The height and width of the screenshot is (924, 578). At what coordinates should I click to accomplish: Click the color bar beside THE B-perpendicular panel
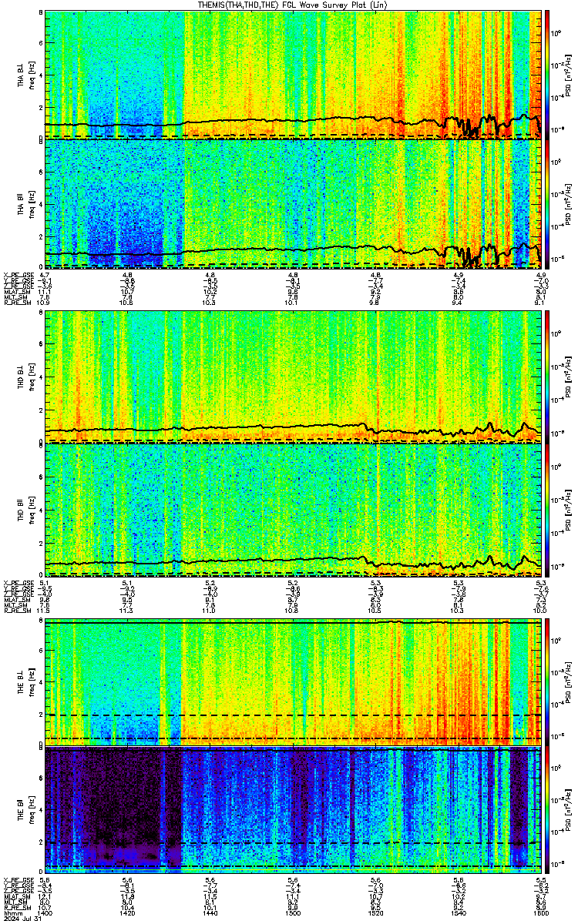(547, 682)
